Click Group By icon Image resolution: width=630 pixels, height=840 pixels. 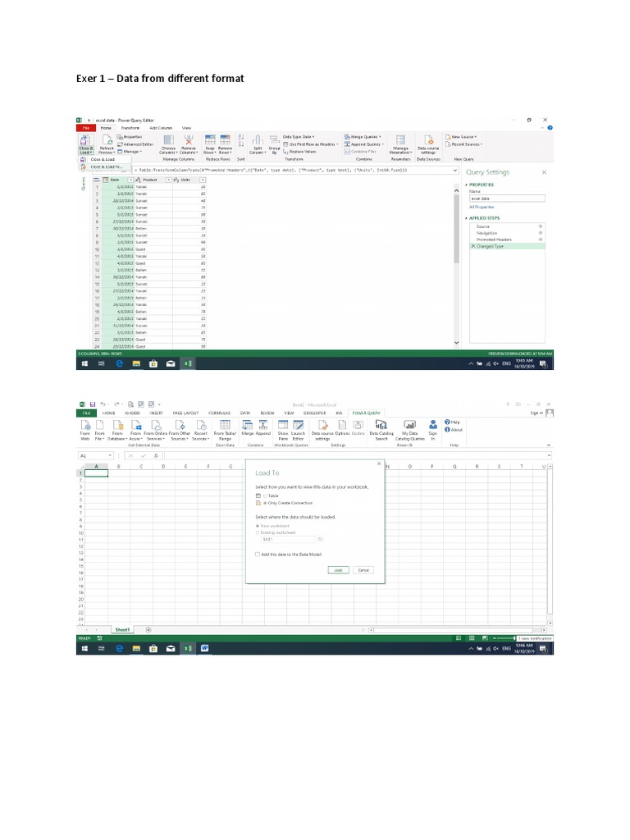274,140
